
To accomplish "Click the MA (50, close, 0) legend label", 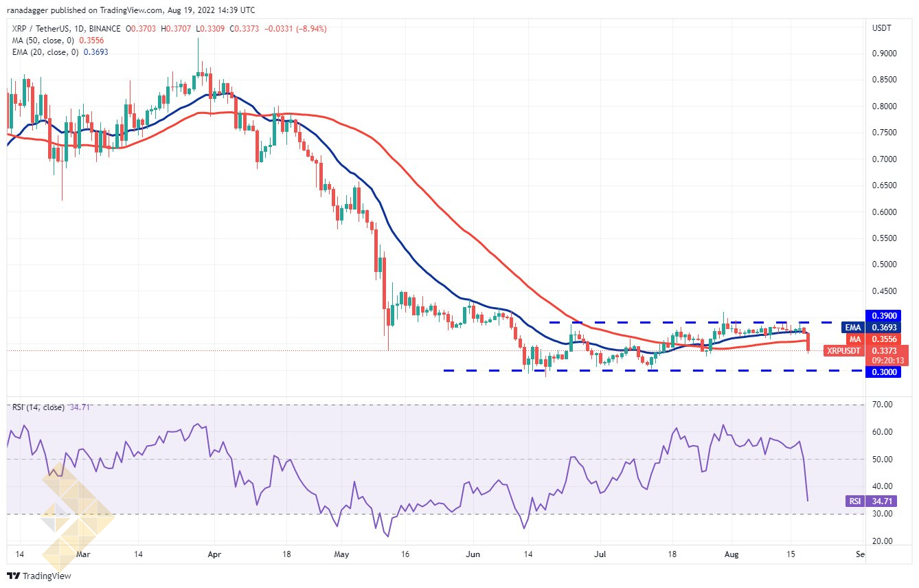I will click(44, 41).
